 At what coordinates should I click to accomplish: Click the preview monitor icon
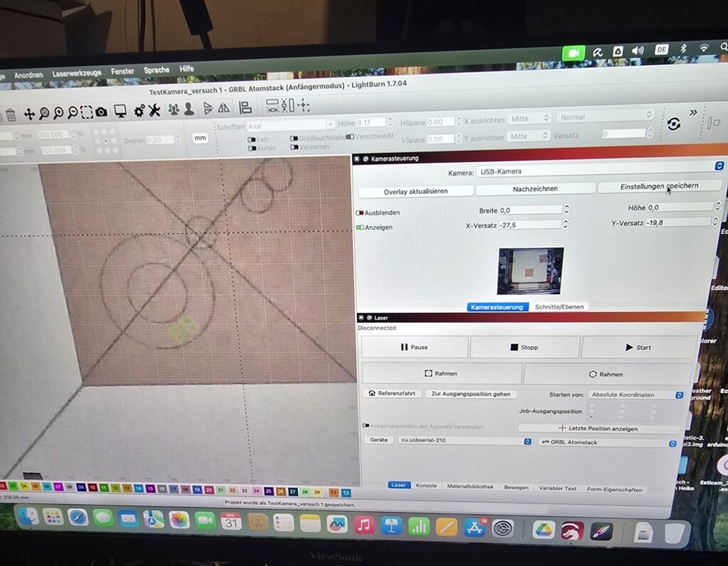[x=120, y=111]
